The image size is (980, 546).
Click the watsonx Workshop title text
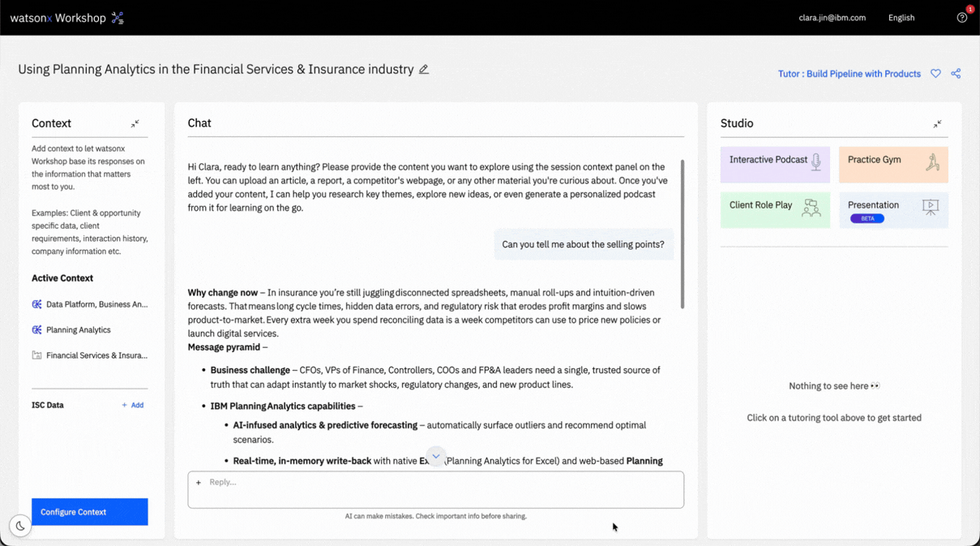coord(58,18)
